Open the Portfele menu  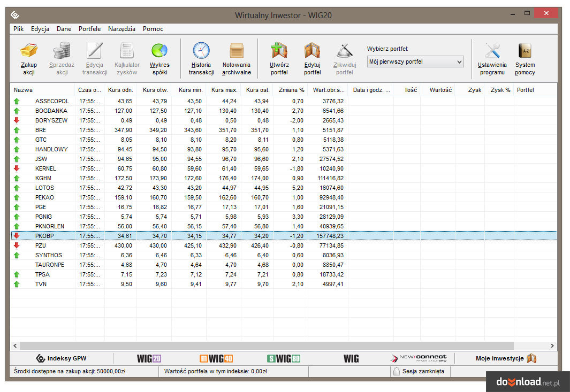[90, 29]
